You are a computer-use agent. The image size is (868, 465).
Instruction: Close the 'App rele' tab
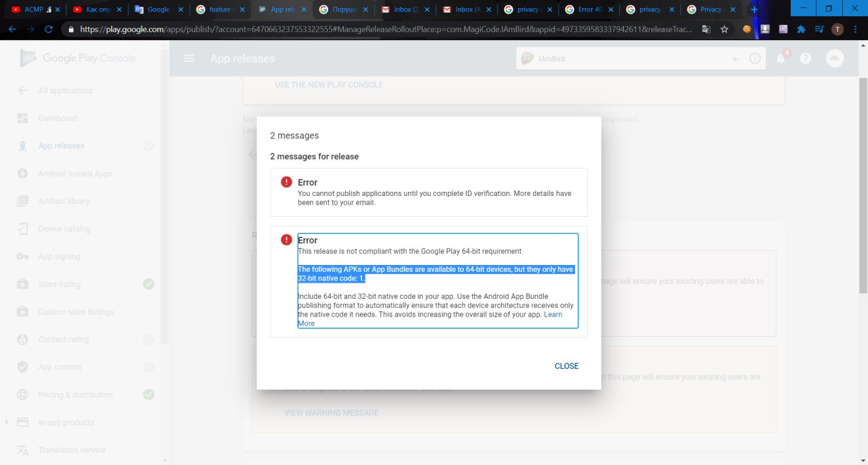pos(304,9)
